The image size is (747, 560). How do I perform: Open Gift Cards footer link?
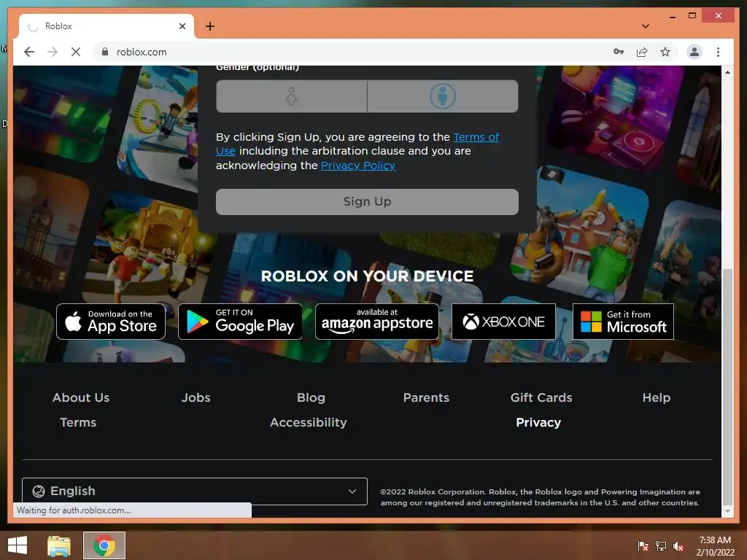click(x=541, y=397)
